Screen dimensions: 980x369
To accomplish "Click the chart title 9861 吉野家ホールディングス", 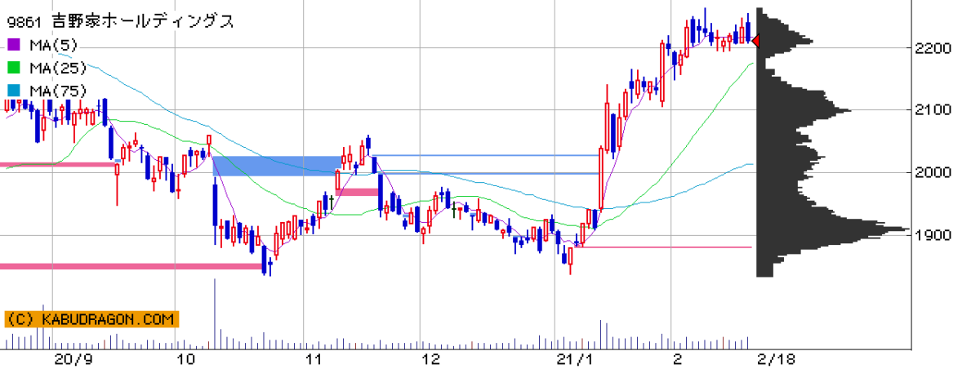I will pos(120,22).
